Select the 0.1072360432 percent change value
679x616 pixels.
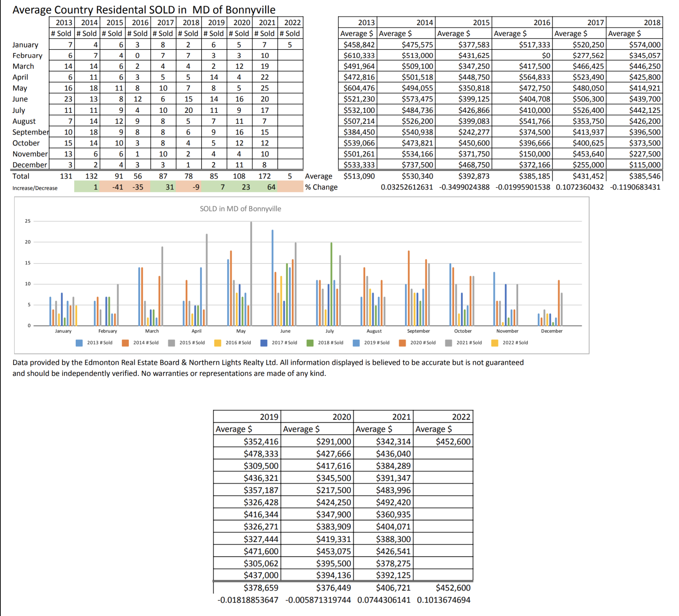[580, 187]
